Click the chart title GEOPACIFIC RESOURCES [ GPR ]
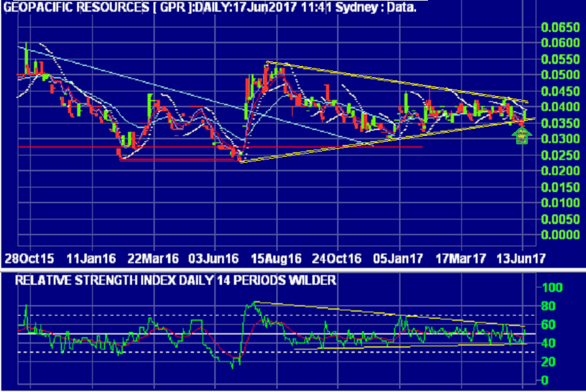The image size is (586, 392). [101, 7]
